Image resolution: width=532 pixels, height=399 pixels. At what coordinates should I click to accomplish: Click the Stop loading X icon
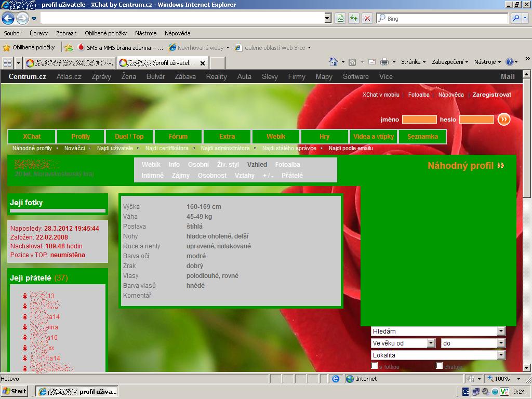(x=367, y=18)
